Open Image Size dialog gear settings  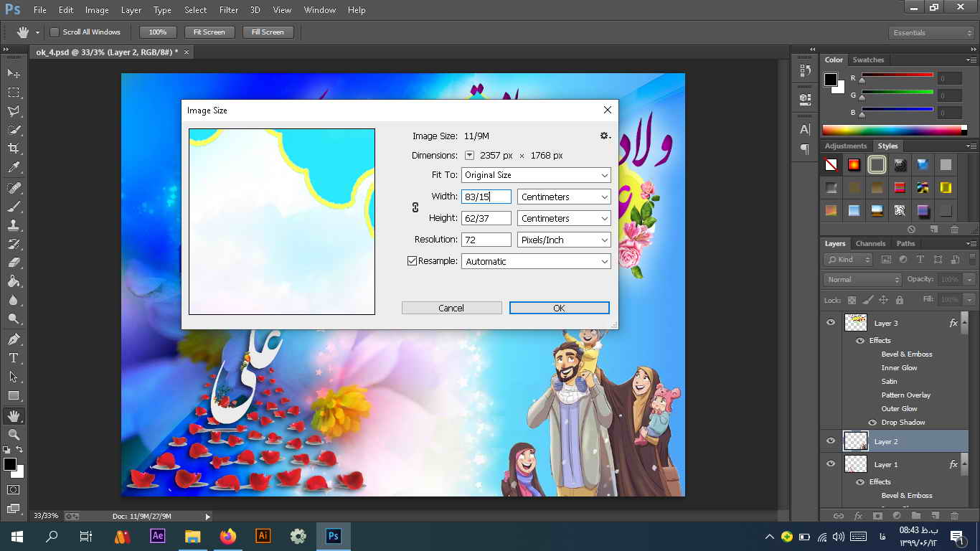605,136
